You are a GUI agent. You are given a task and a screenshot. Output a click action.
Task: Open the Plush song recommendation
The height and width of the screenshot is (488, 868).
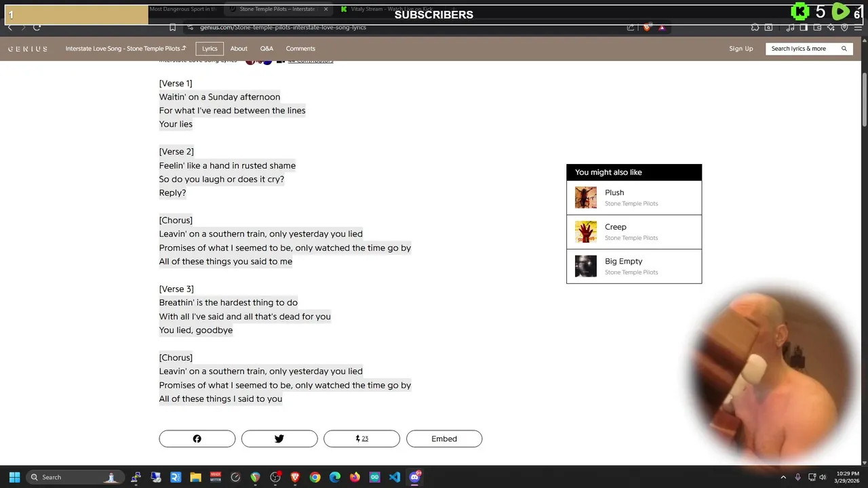[634, 198]
